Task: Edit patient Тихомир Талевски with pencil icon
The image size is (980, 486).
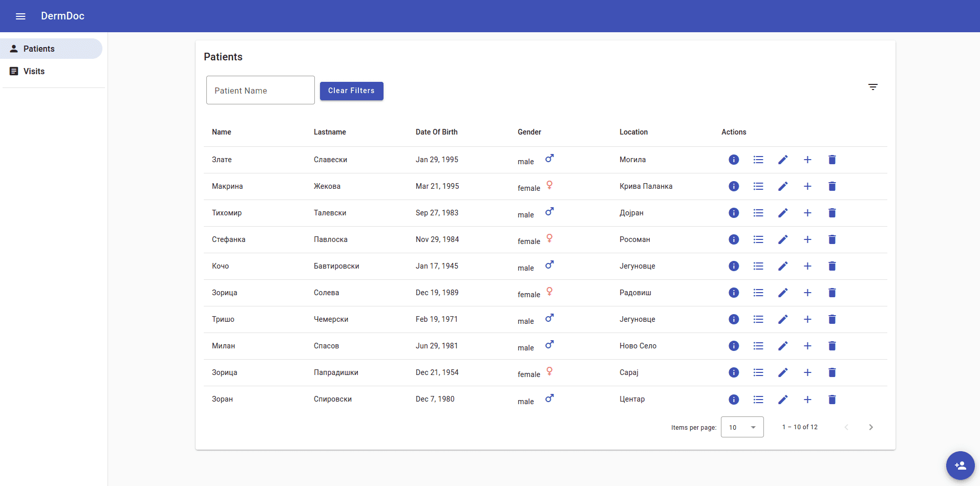Action: click(783, 213)
